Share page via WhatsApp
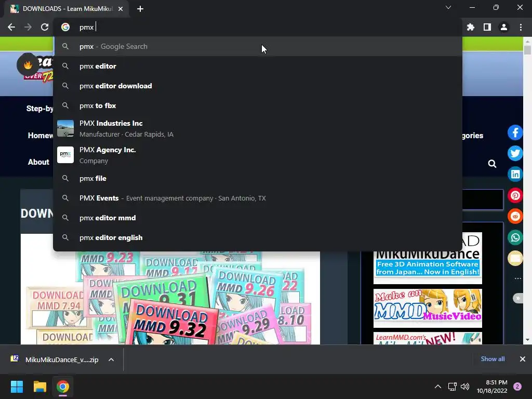The width and height of the screenshot is (532, 399). [515, 237]
